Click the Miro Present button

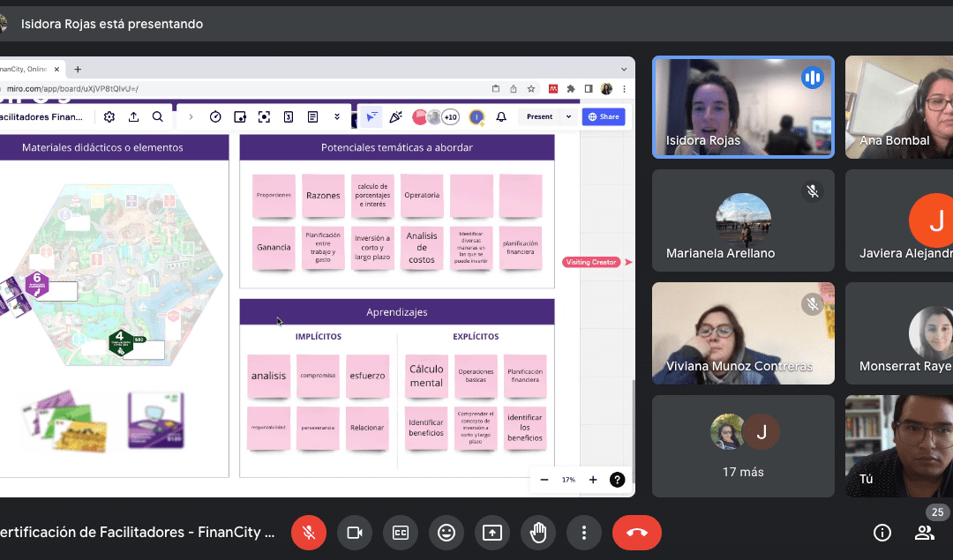click(x=540, y=116)
